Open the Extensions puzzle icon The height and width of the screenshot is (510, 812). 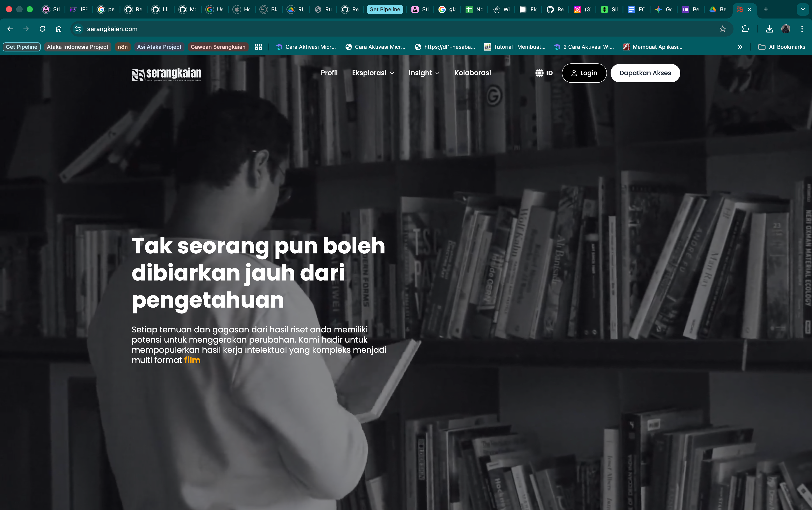pyautogui.click(x=745, y=29)
